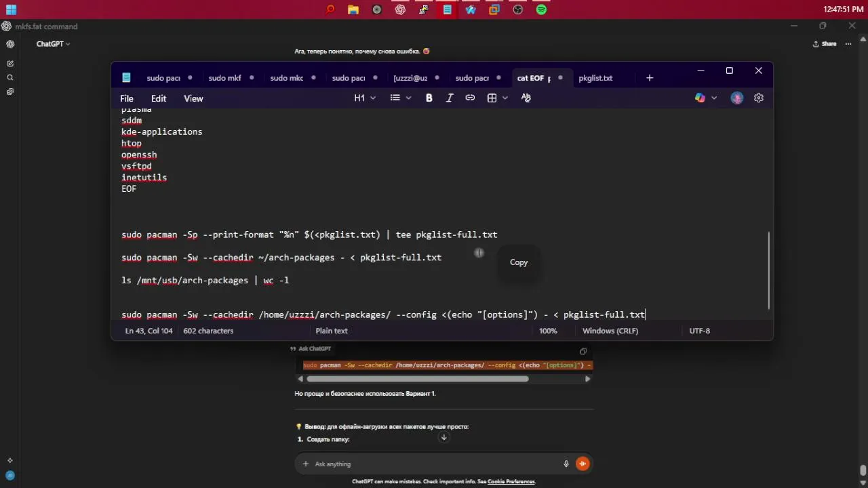The image size is (868, 488).
Task: Open taskbar search magnifier
Action: tap(330, 9)
